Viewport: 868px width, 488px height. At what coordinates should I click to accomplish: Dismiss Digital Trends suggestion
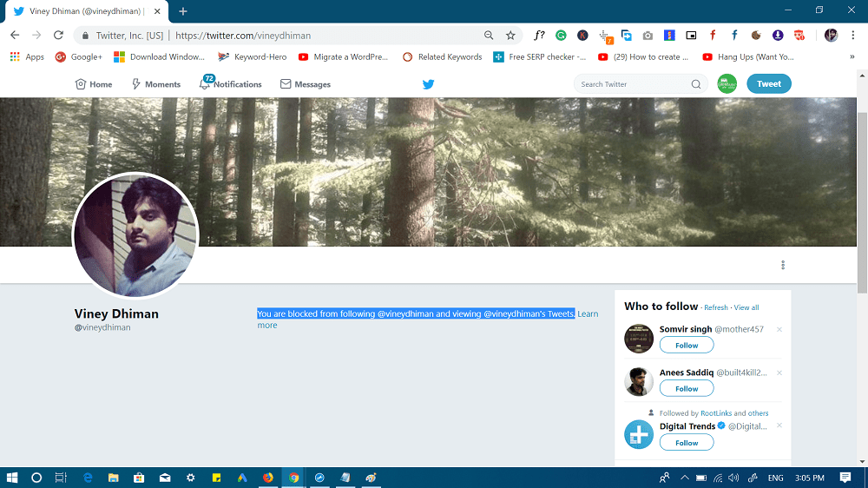(x=779, y=425)
